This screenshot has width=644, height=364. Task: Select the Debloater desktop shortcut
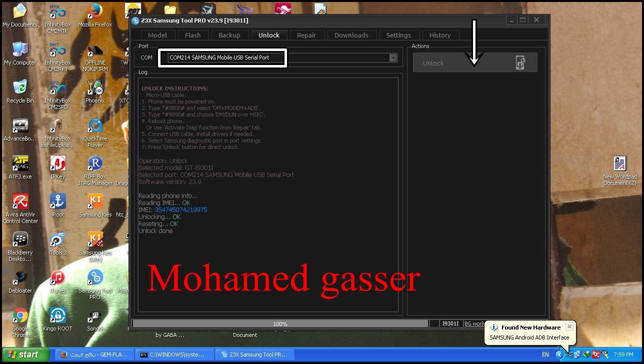(20, 281)
